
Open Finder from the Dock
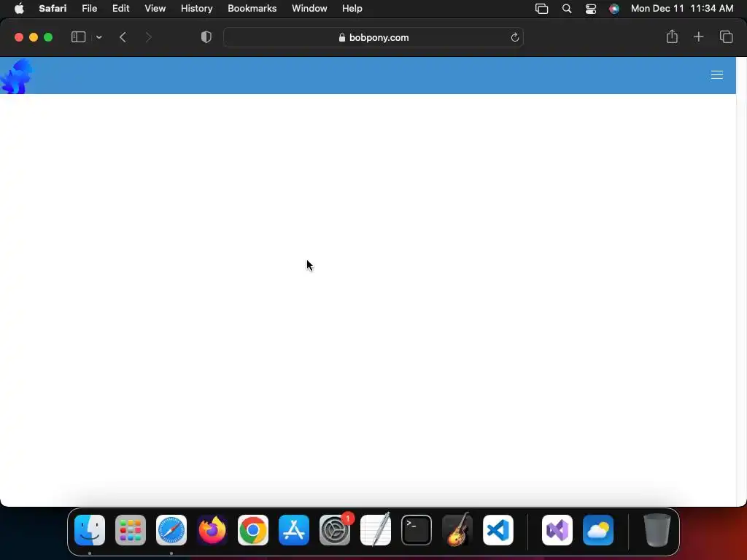[90, 530]
